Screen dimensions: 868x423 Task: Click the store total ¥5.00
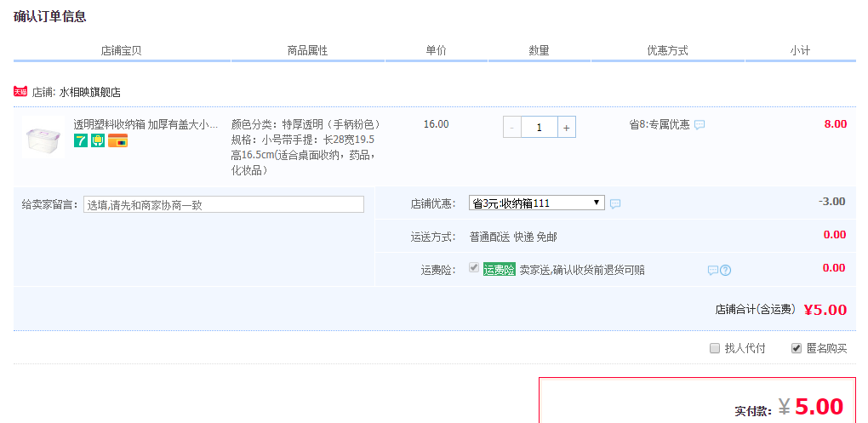point(825,310)
